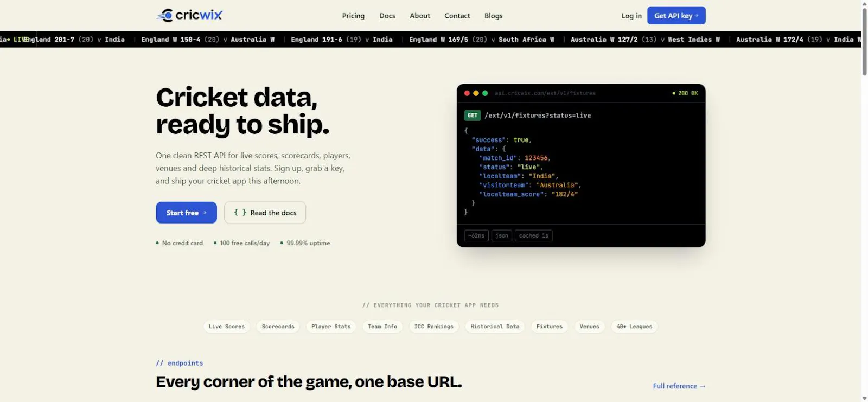
Task: Click the Get API key button
Action: click(676, 16)
